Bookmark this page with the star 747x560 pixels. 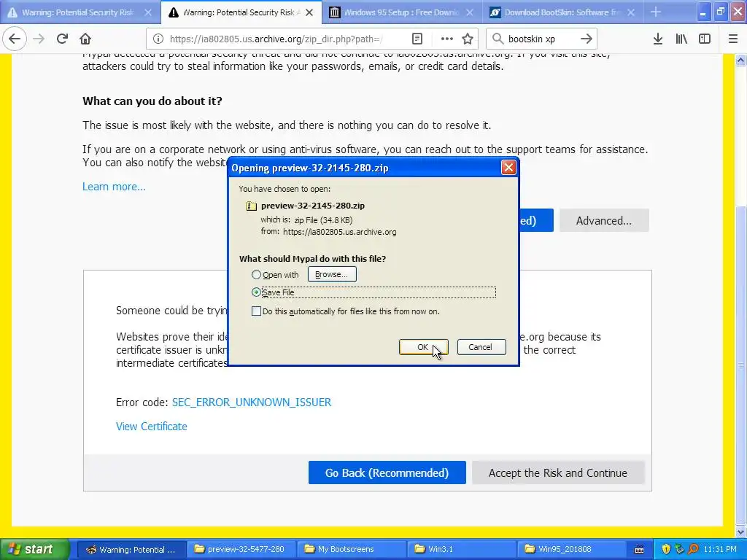tap(468, 39)
